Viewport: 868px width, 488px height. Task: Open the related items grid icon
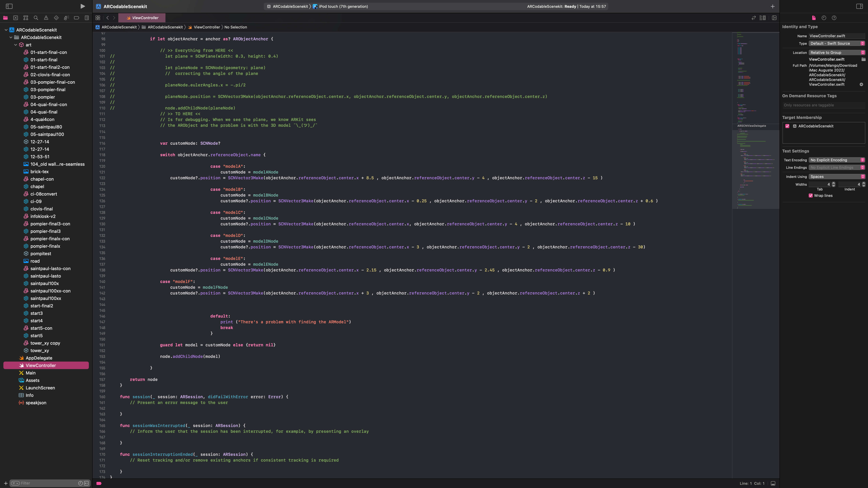coord(98,18)
